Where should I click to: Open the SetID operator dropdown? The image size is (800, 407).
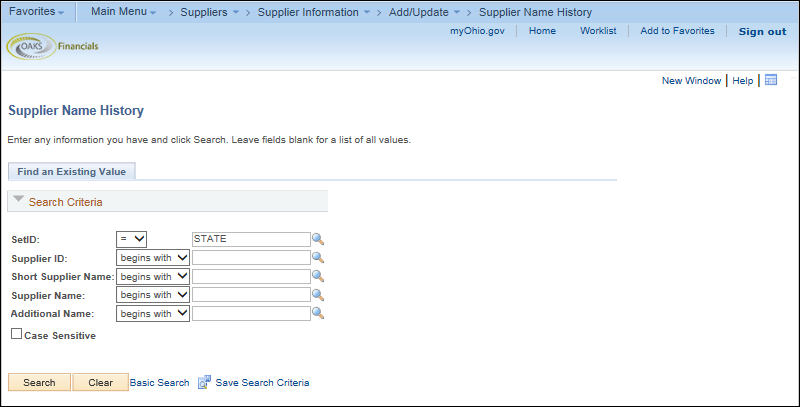(x=132, y=239)
